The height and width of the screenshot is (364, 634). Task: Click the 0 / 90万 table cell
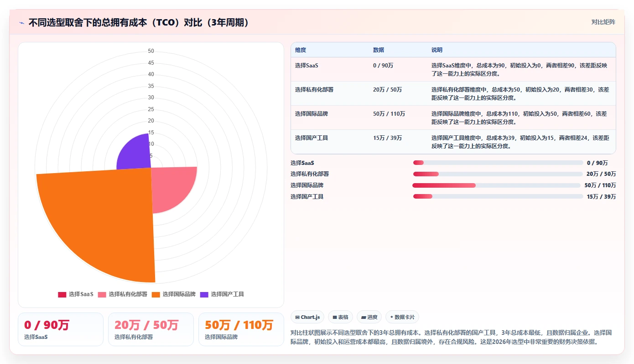383,66
